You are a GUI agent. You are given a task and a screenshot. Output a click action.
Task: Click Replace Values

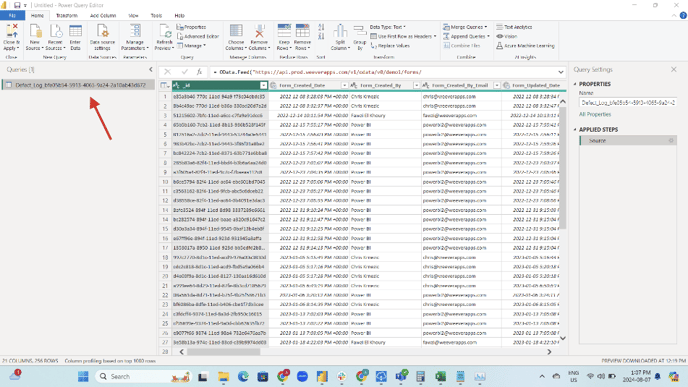(390, 46)
